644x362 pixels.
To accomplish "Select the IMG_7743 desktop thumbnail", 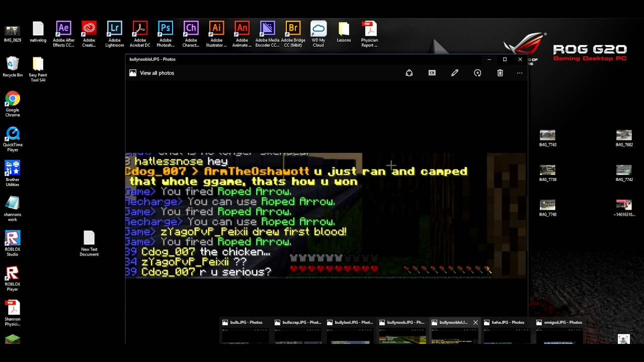I will (x=547, y=138).
